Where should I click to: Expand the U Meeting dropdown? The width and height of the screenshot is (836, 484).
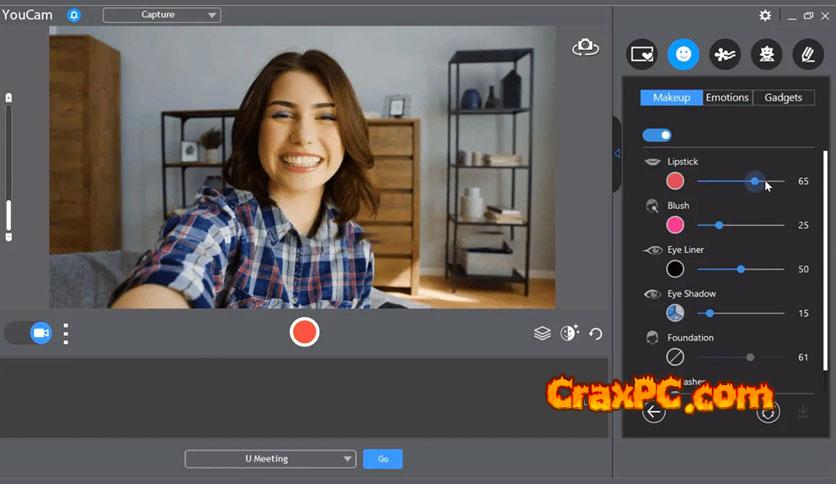tap(270, 459)
